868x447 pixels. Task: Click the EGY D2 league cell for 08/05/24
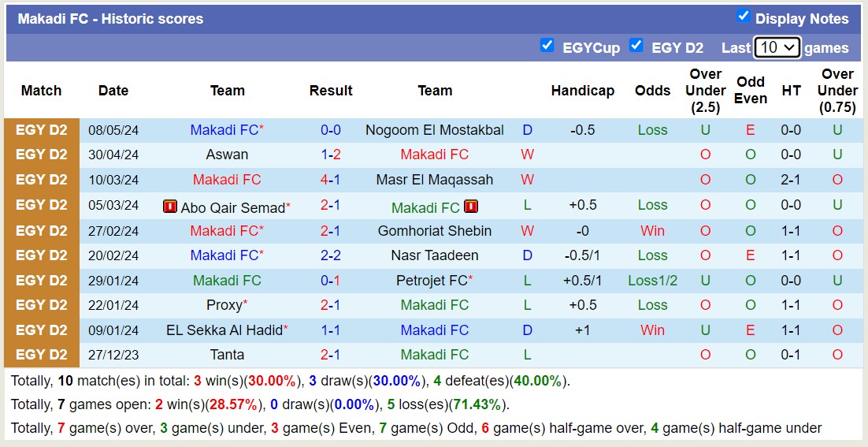tap(42, 130)
